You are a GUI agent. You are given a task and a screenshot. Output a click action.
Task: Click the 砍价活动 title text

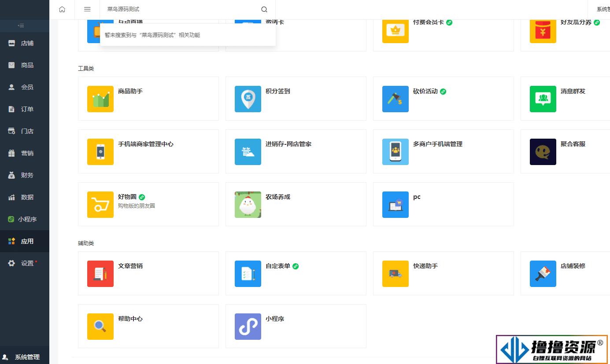pyautogui.click(x=425, y=91)
